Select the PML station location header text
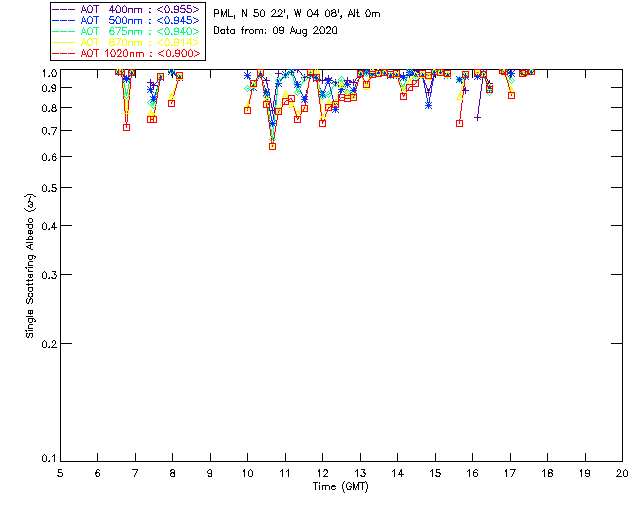The width and height of the screenshot is (640, 512). click(297, 13)
